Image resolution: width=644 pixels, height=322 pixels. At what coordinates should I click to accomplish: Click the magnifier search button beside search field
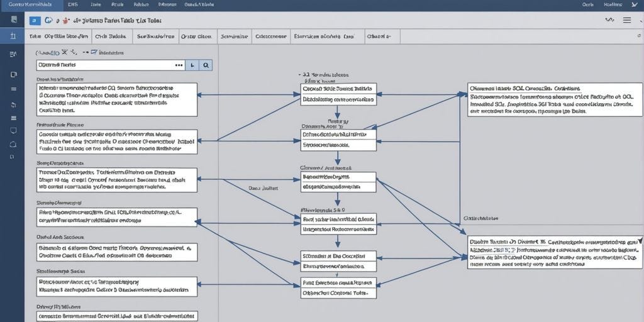point(206,65)
